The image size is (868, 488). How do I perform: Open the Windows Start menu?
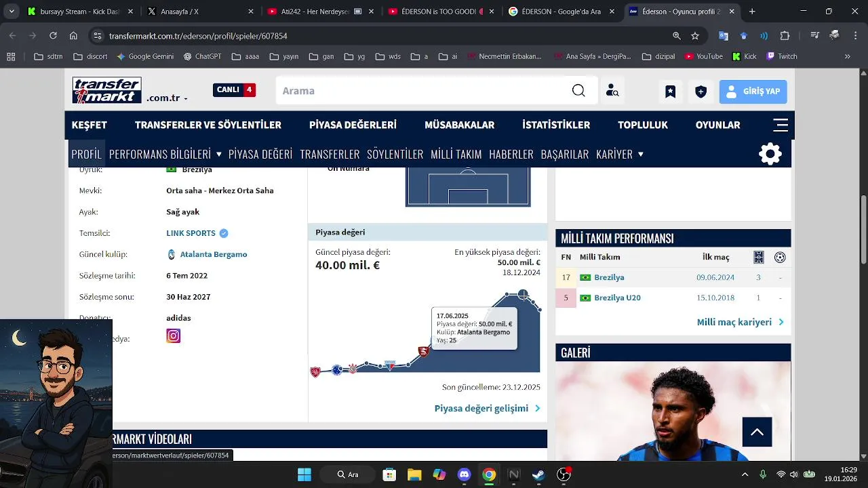[304, 474]
